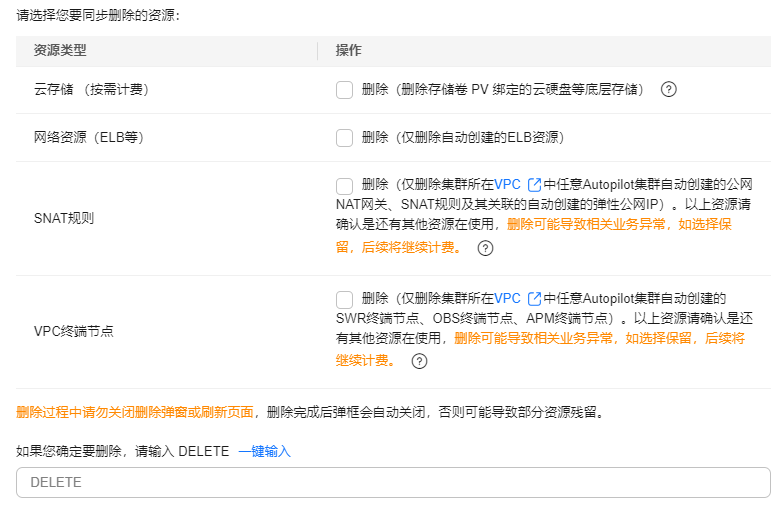Tick the SNAT规则 delete checkbox
Image resolution: width=783 pixels, height=513 pixels.
tap(344, 186)
